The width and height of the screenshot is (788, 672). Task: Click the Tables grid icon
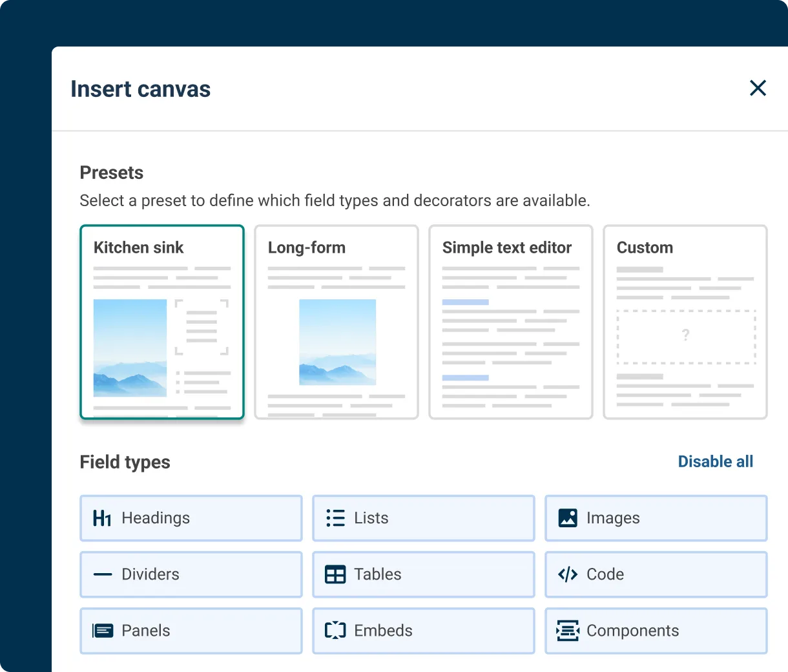[335, 574]
